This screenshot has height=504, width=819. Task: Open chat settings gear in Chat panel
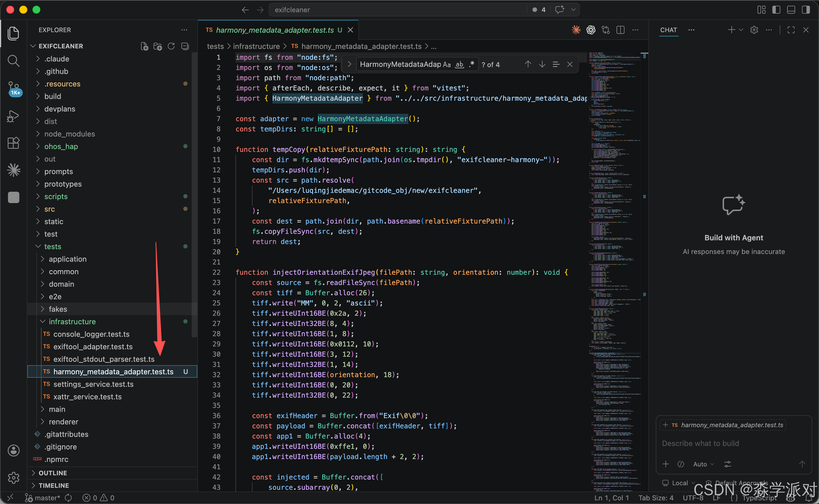754,30
